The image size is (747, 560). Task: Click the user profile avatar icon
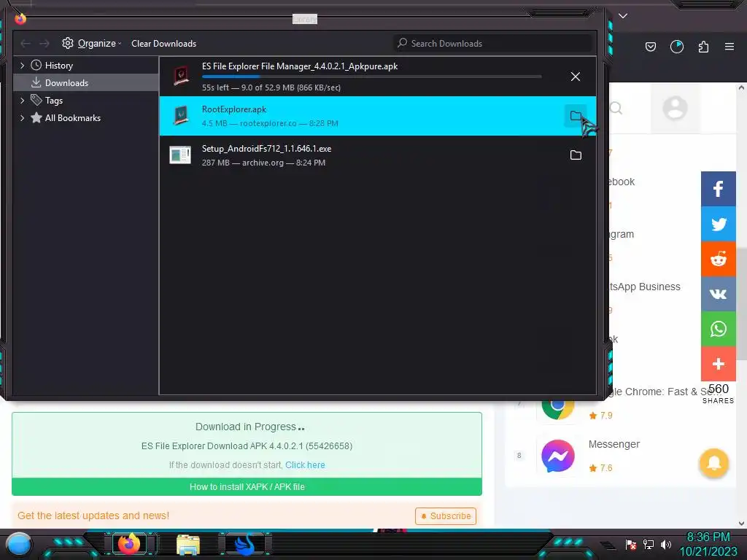(x=675, y=108)
